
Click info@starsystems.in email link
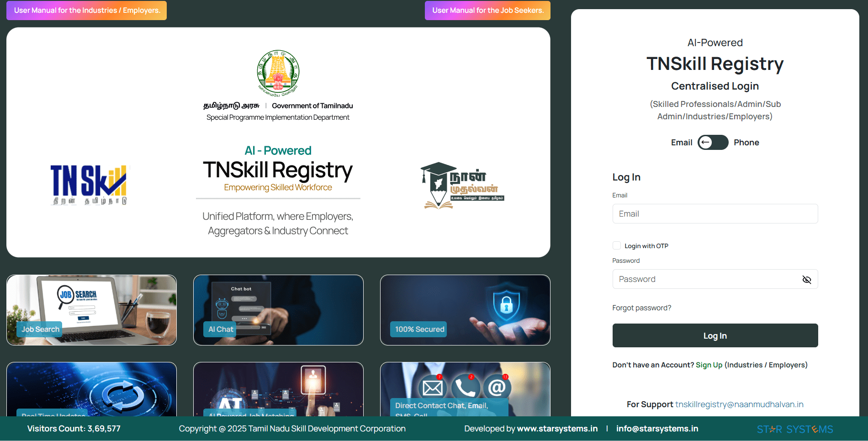point(657,429)
